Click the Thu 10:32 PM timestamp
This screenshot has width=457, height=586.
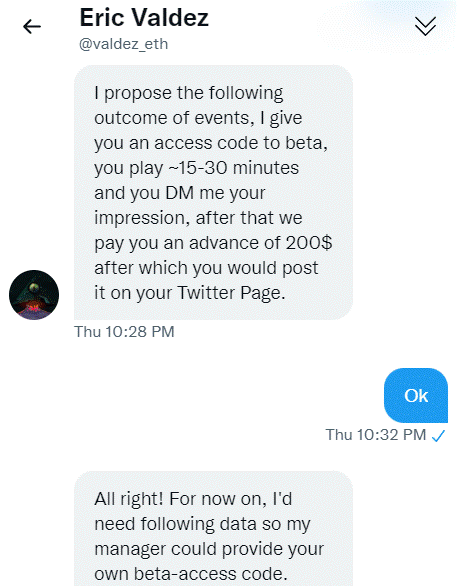[x=376, y=435]
